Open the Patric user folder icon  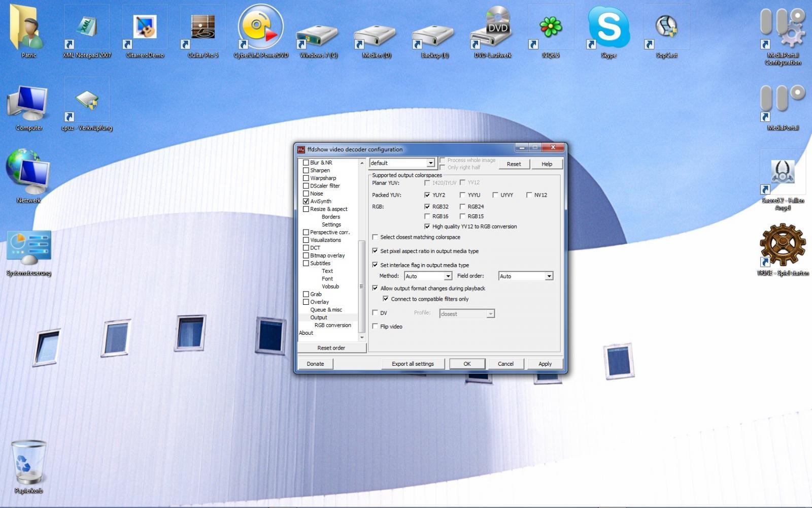28,30
